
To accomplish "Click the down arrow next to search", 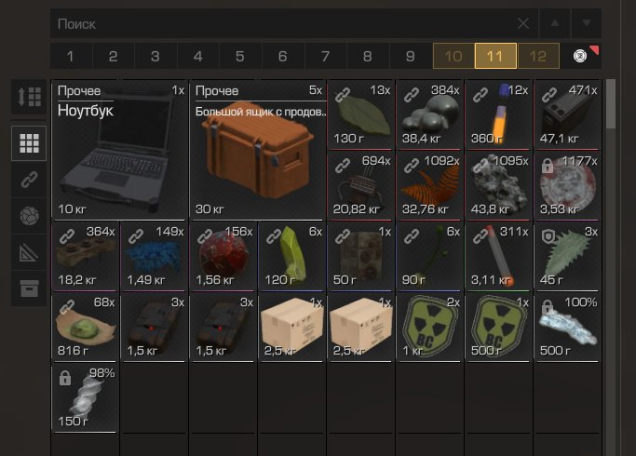I will [x=587, y=23].
